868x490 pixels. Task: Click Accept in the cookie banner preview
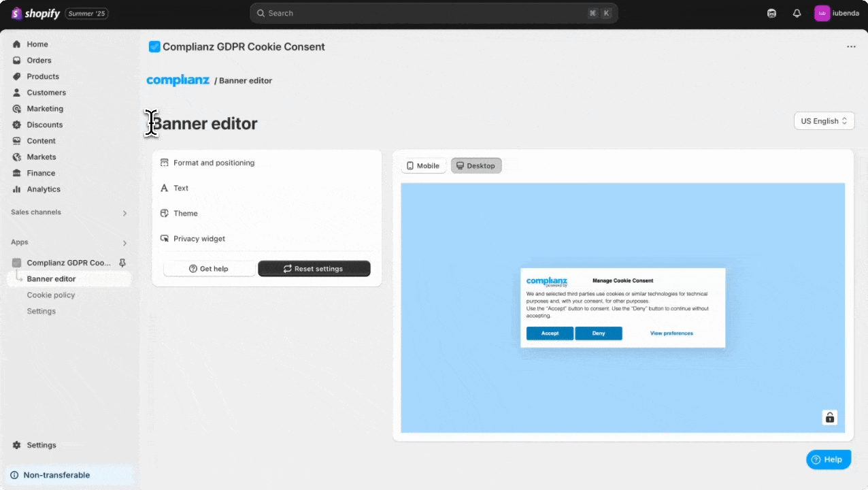[550, 333]
